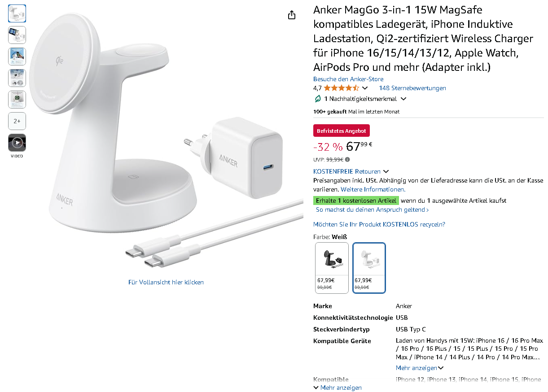The height and width of the screenshot is (392, 548).
Task: Click the UVP info circle icon
Action: 348,159
